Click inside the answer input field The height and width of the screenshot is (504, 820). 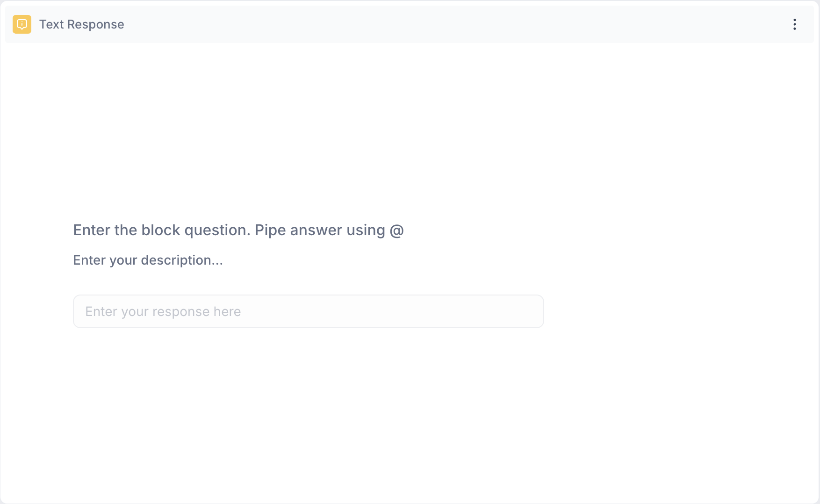(308, 311)
